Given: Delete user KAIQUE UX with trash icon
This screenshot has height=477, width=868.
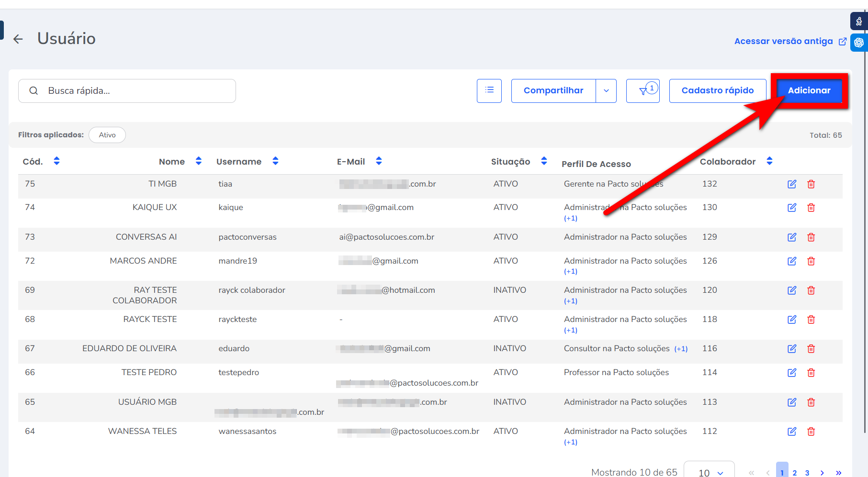Looking at the screenshot, I should pos(811,208).
